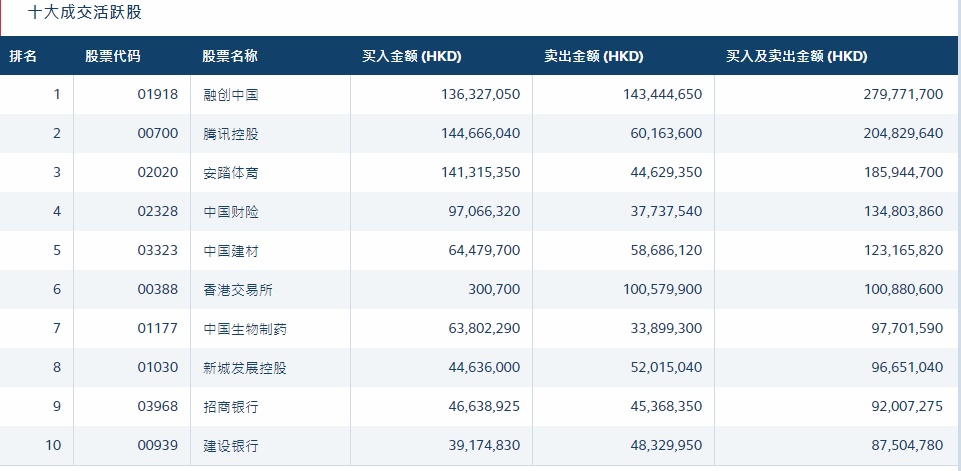Click buy amount 46,638,925
This screenshot has height=471, width=961.
click(x=484, y=407)
